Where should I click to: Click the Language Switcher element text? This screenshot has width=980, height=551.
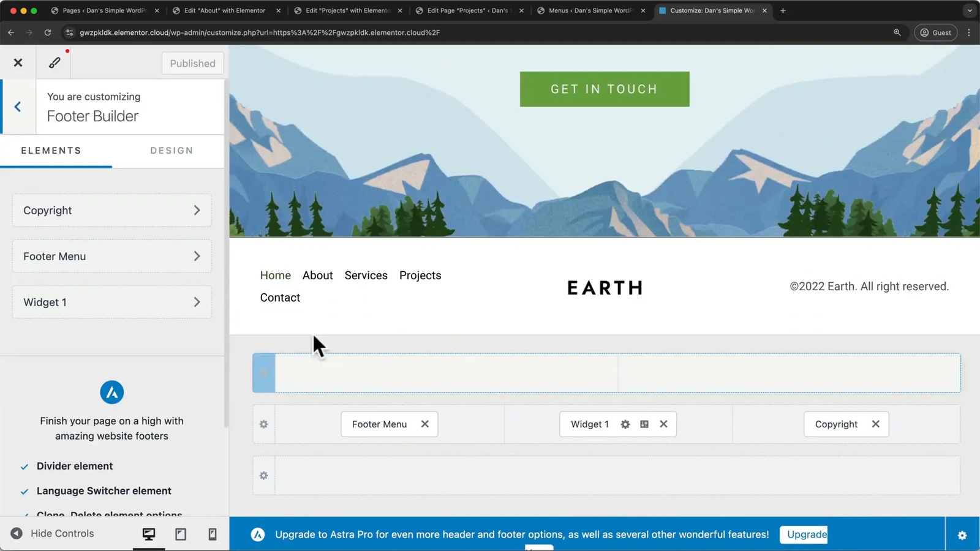[x=104, y=491]
